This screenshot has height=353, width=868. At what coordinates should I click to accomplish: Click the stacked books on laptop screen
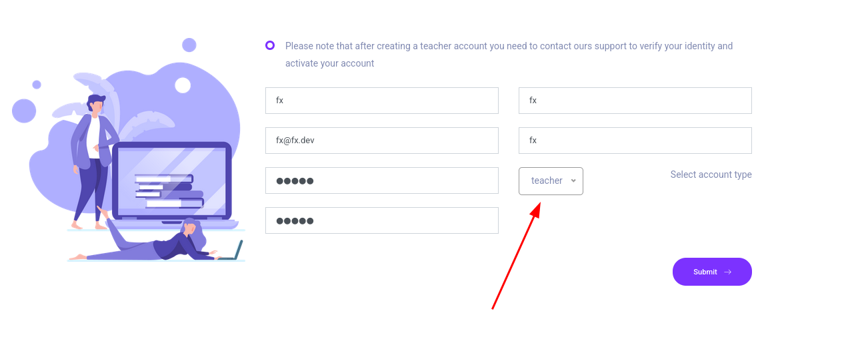click(168, 190)
